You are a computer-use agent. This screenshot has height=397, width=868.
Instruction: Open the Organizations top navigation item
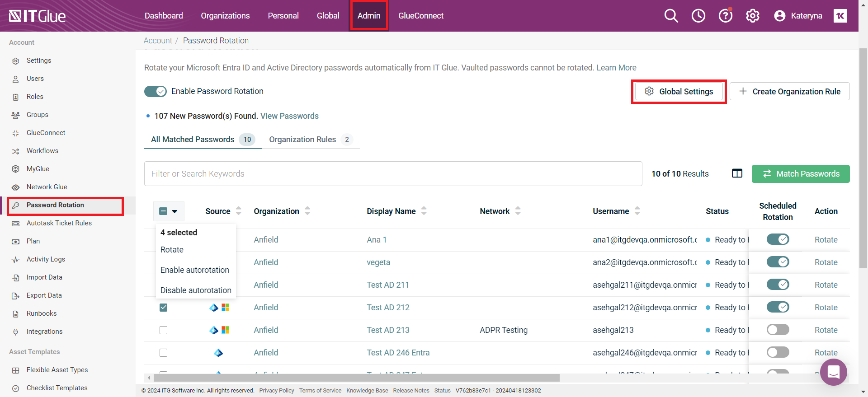click(x=225, y=16)
